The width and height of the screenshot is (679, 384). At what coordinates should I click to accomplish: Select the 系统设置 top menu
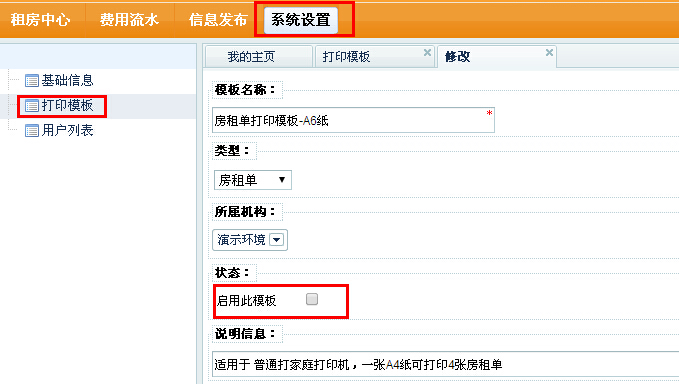(301, 20)
